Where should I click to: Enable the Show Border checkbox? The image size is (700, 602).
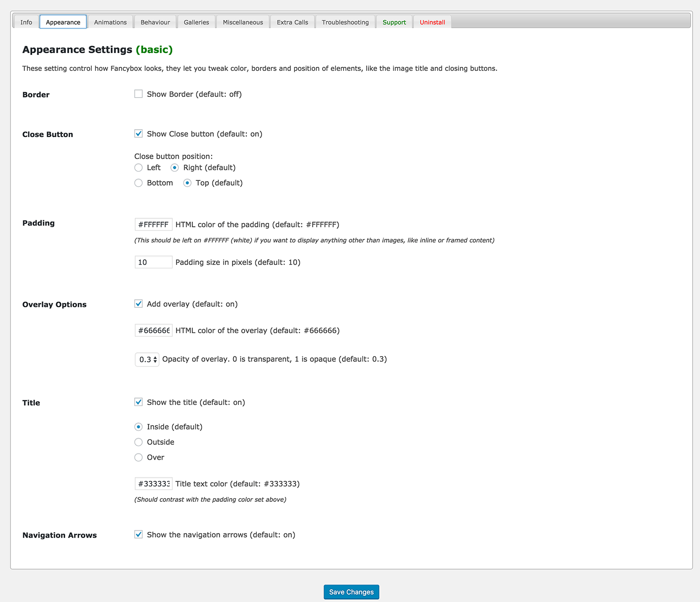tap(138, 94)
